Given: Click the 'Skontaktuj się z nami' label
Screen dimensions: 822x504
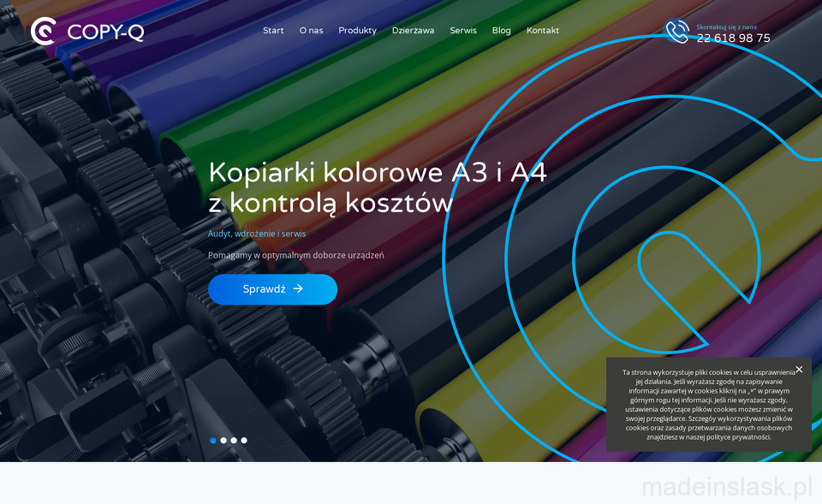Looking at the screenshot, I should [726, 27].
